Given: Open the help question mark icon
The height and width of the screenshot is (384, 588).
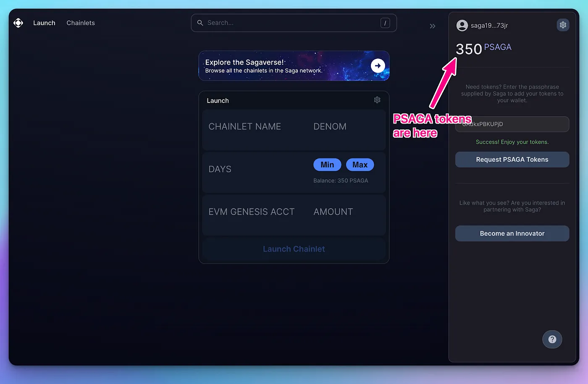Looking at the screenshot, I should click(552, 339).
